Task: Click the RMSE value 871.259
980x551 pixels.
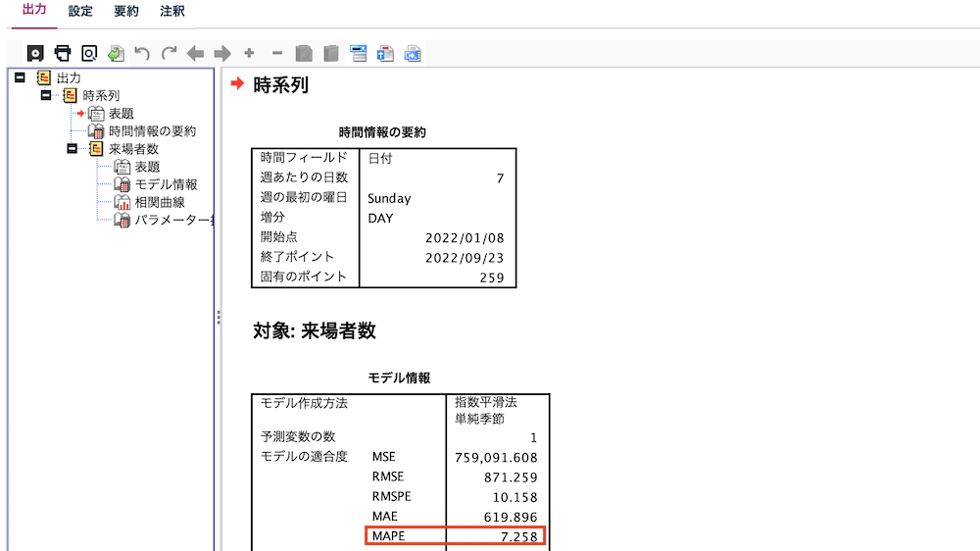Action: click(x=511, y=477)
